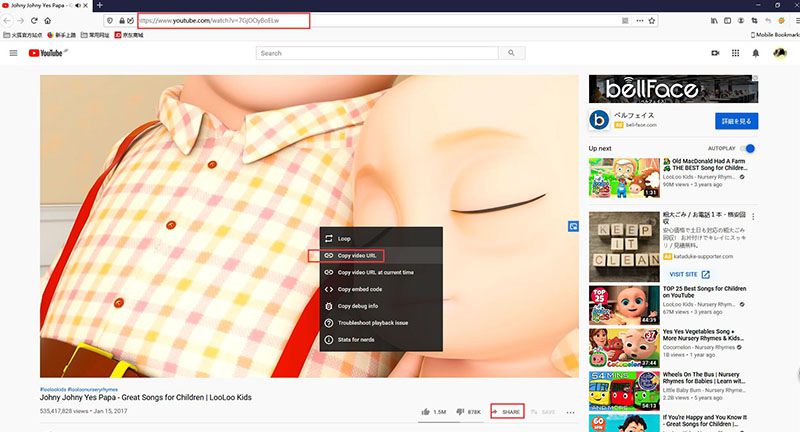This screenshot has width=800, height=432.
Task: Like the video with thumbs up
Action: click(426, 412)
